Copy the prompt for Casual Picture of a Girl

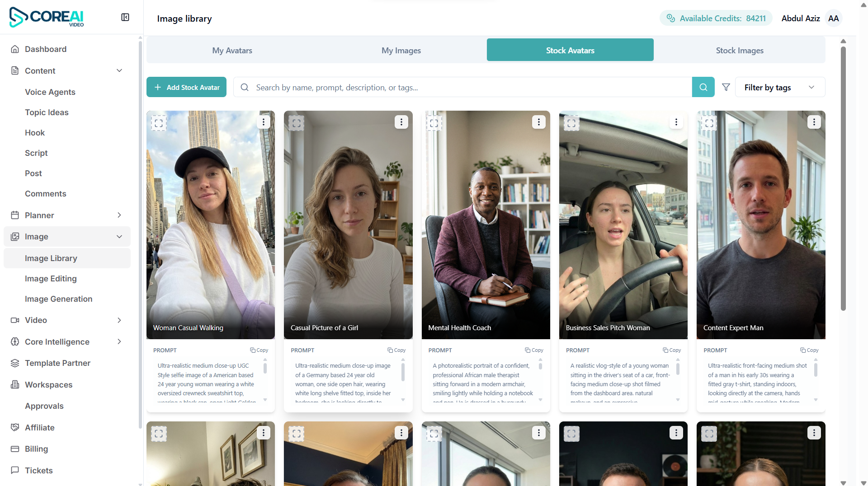pyautogui.click(x=396, y=350)
